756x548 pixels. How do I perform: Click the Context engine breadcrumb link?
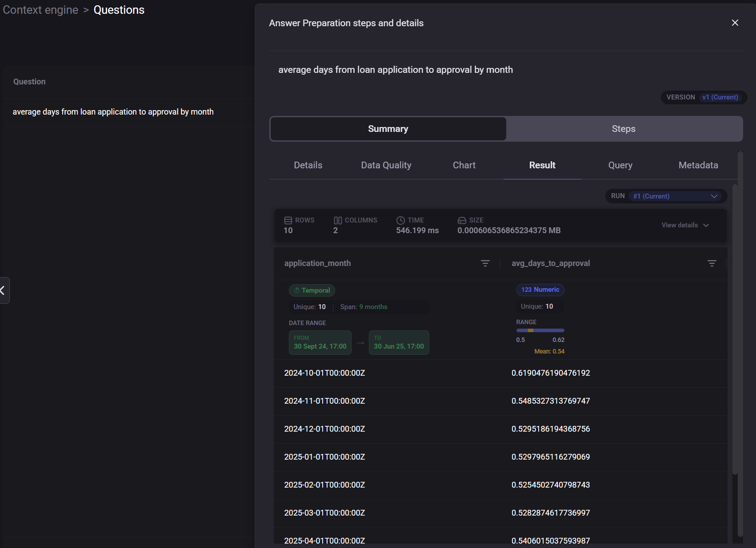pyautogui.click(x=40, y=10)
